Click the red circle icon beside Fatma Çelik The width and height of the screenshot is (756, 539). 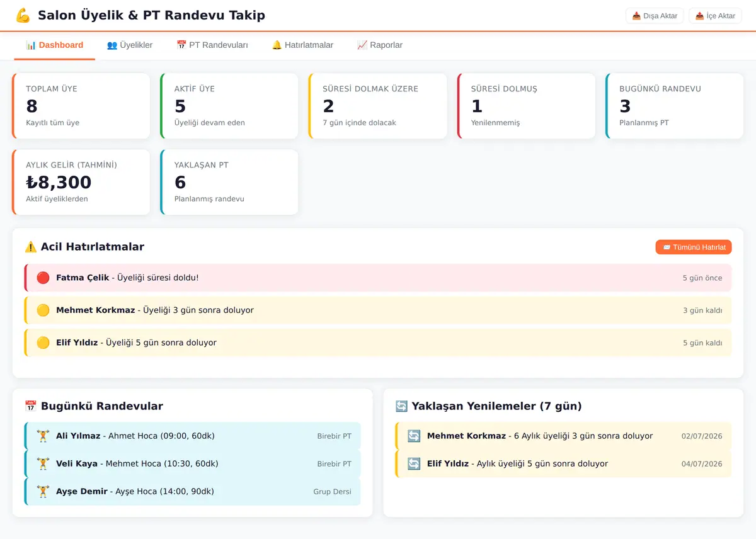click(43, 278)
